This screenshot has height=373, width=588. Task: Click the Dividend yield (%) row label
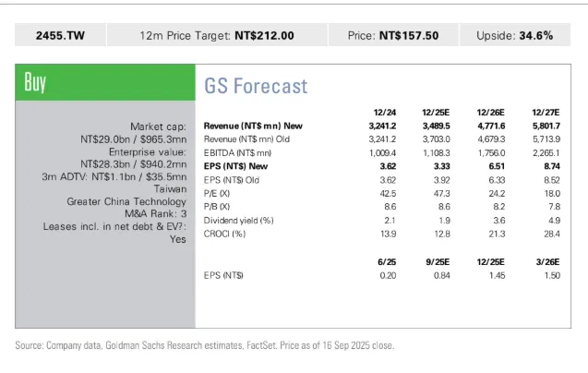(x=240, y=220)
